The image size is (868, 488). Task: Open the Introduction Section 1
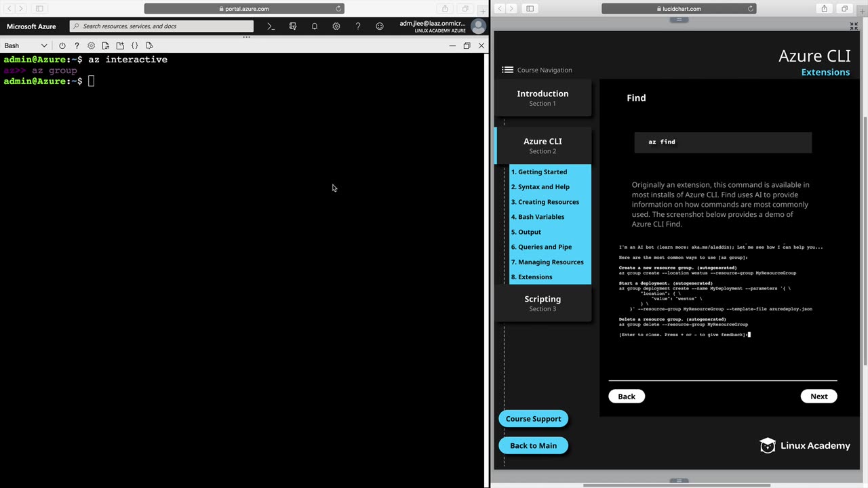tap(542, 98)
